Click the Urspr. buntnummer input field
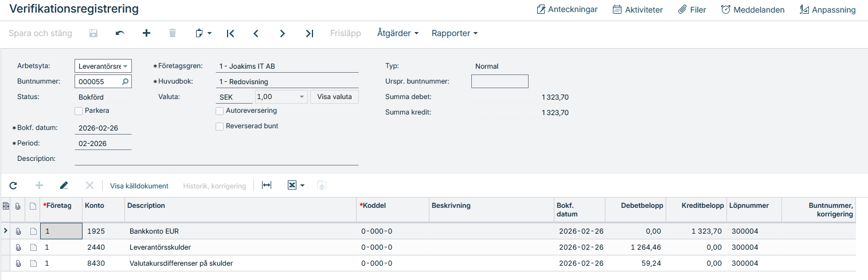The width and height of the screenshot is (868, 280). click(499, 81)
